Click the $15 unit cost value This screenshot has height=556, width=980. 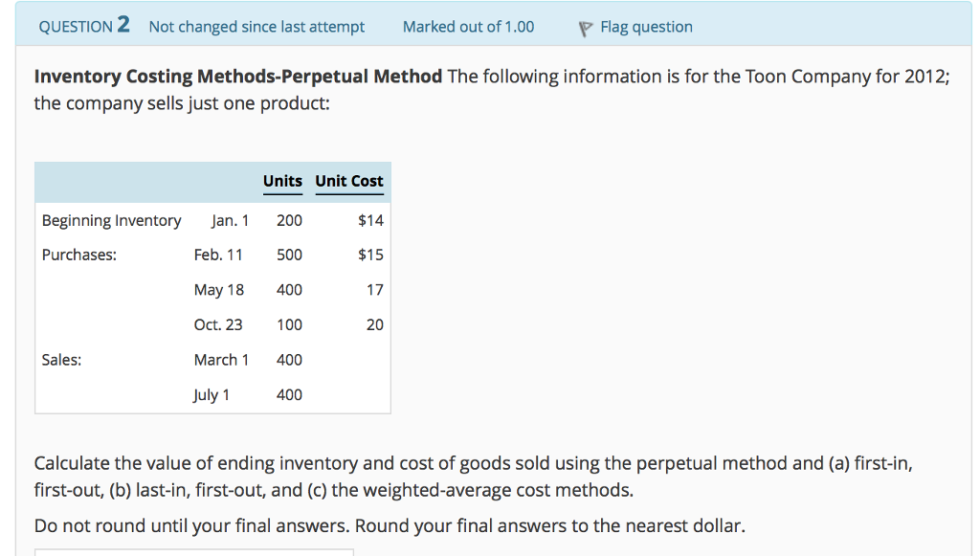(371, 255)
